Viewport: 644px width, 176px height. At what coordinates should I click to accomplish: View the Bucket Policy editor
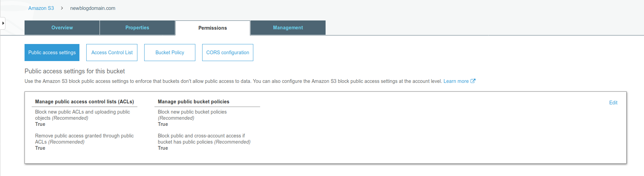170,53
